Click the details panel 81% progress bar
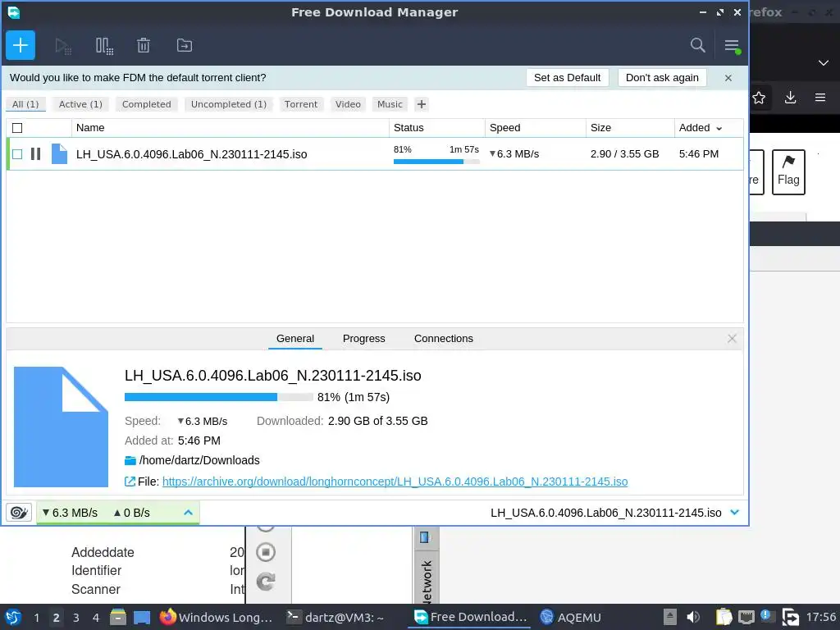The height and width of the screenshot is (630, 840). [x=218, y=397]
